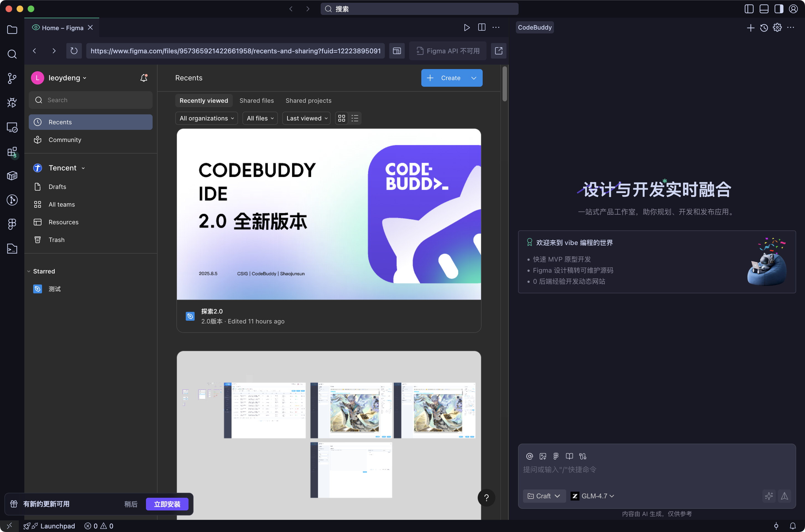Collapse the Starred section
805x532 pixels.
tap(28, 271)
